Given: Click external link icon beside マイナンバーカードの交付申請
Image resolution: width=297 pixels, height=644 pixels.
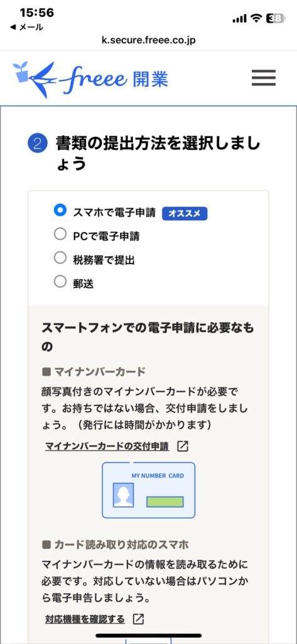Looking at the screenshot, I should click(x=183, y=447).
